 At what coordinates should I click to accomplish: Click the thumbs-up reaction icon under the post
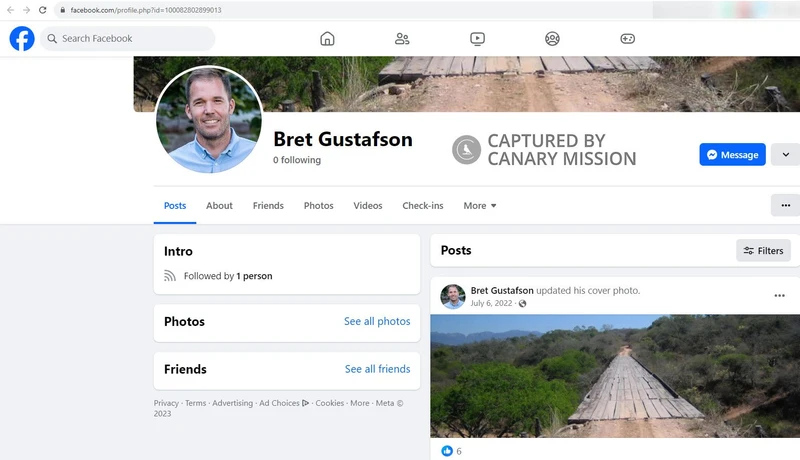pos(447,451)
